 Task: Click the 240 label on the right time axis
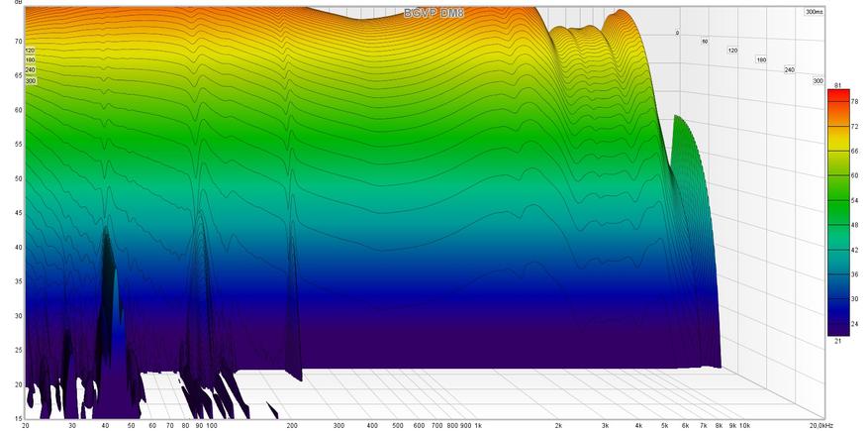(790, 69)
